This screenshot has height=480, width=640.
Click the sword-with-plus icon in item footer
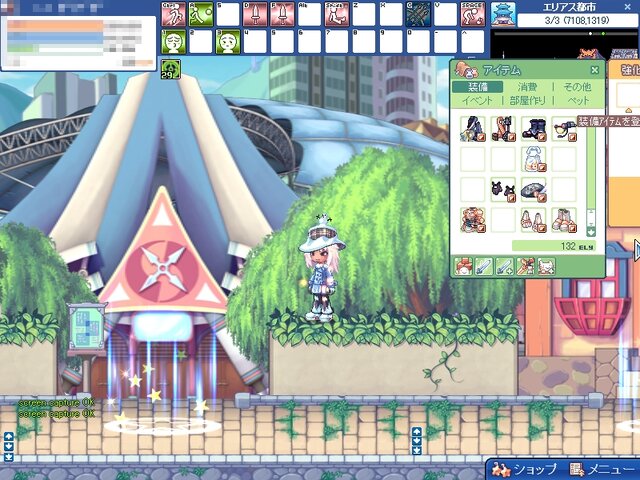click(x=504, y=267)
